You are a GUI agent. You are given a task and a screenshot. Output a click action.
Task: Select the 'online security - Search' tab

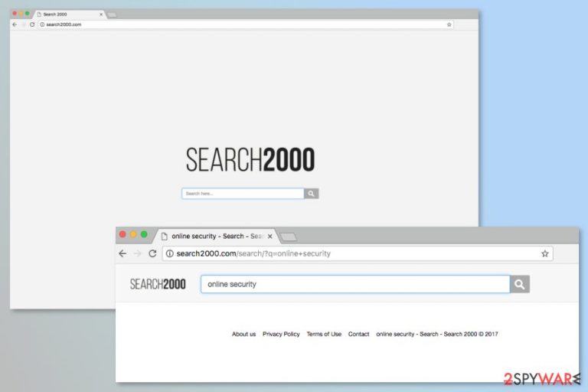[x=216, y=237]
